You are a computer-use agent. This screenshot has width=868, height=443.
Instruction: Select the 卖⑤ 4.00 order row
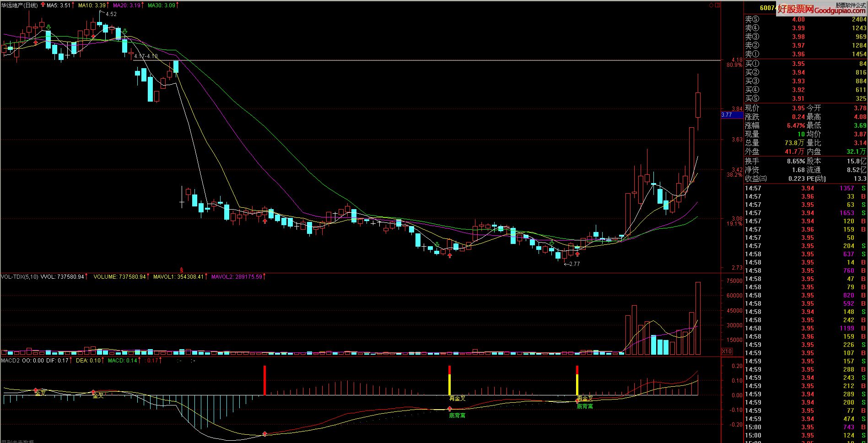click(x=805, y=19)
